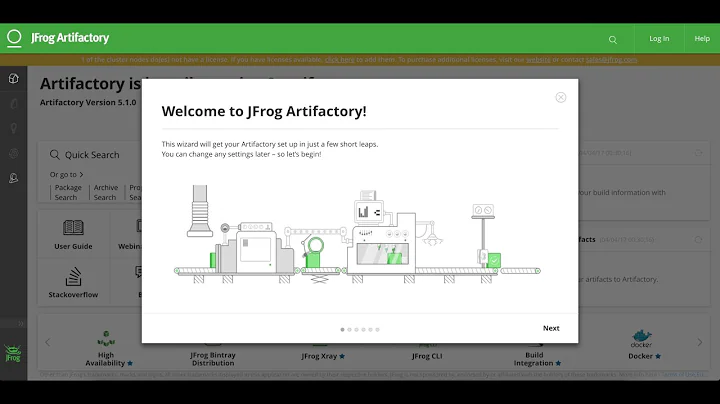Open the Build Integration add-on

(537, 356)
